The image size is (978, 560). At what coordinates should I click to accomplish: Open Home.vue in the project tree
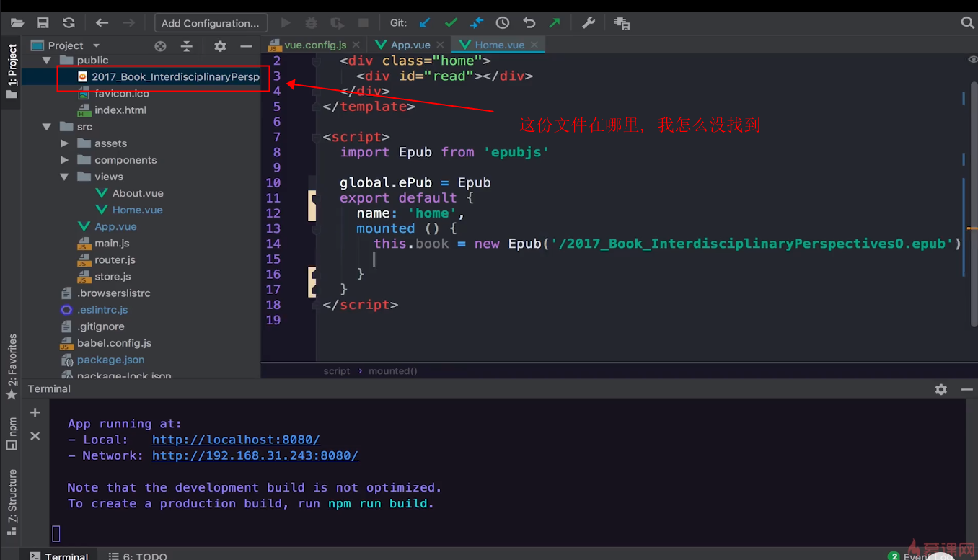(137, 210)
